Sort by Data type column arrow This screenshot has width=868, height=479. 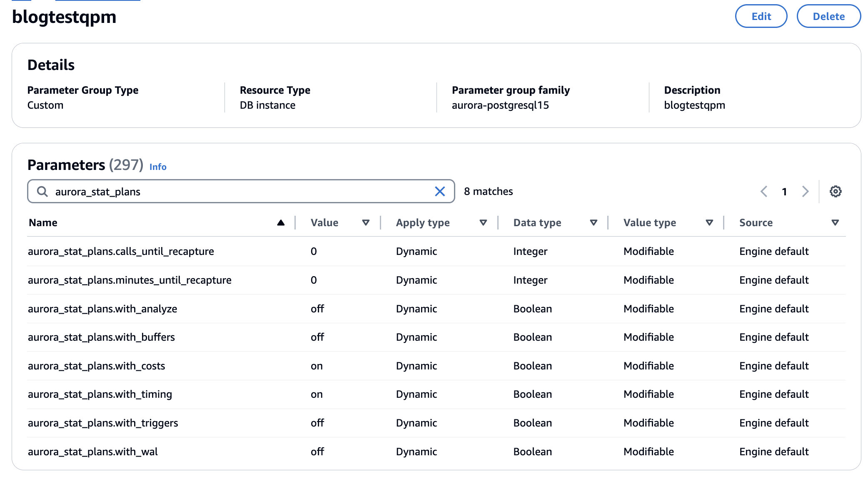(x=594, y=223)
